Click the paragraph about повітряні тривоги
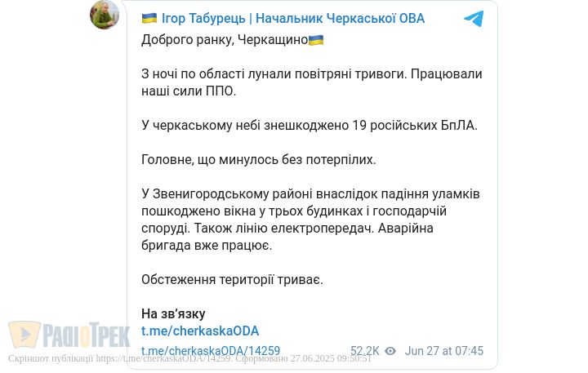 (311, 82)
